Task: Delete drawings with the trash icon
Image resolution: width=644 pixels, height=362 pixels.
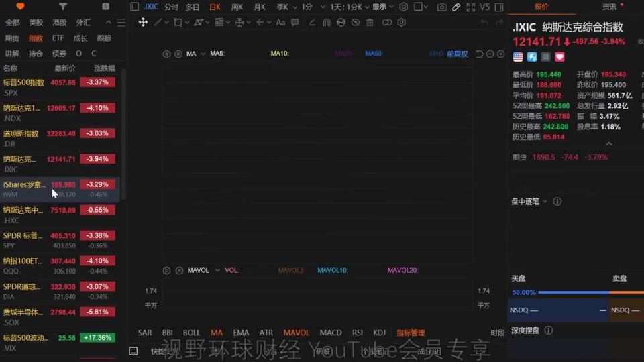Action: (x=370, y=23)
